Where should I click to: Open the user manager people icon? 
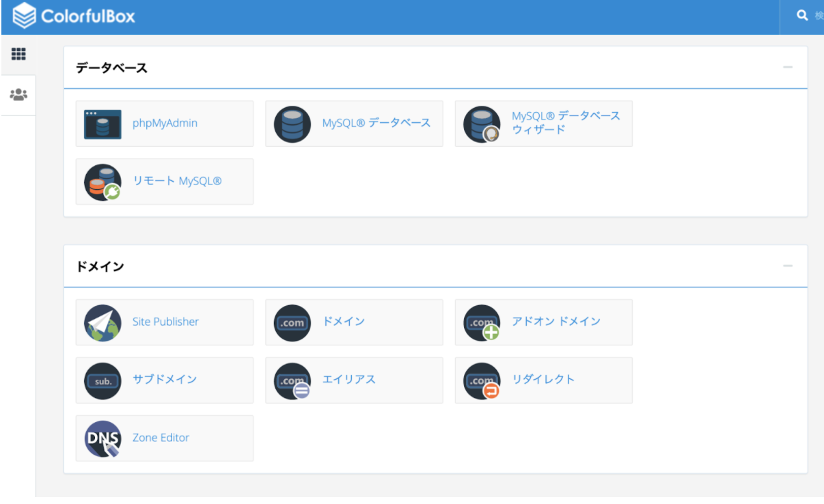click(x=18, y=94)
